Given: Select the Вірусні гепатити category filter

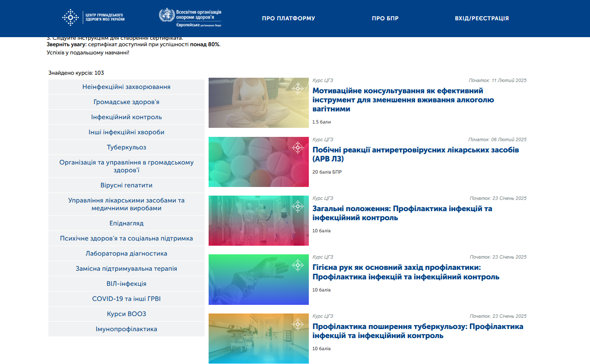Looking at the screenshot, I should pyautogui.click(x=126, y=185).
